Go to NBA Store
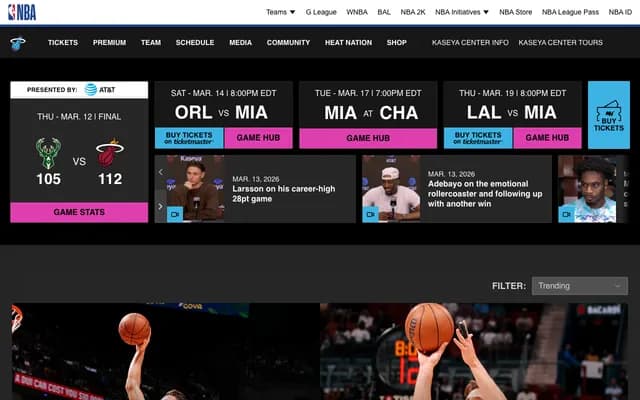This screenshot has height=400, width=640. pyautogui.click(x=516, y=12)
